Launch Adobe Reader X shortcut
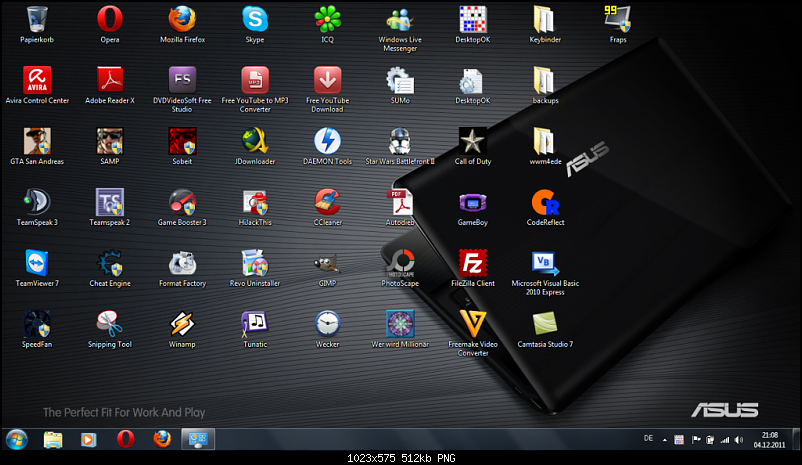This screenshot has height=465, width=802. pos(109,80)
